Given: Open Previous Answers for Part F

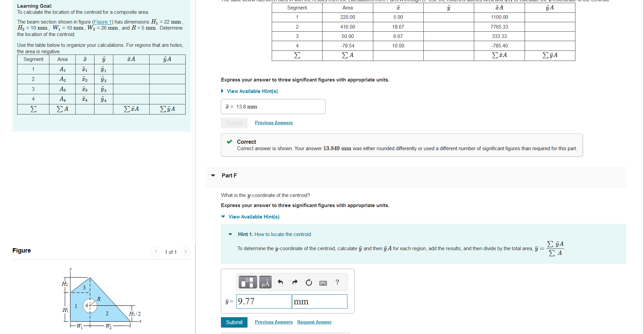Looking at the screenshot, I should (x=274, y=322).
